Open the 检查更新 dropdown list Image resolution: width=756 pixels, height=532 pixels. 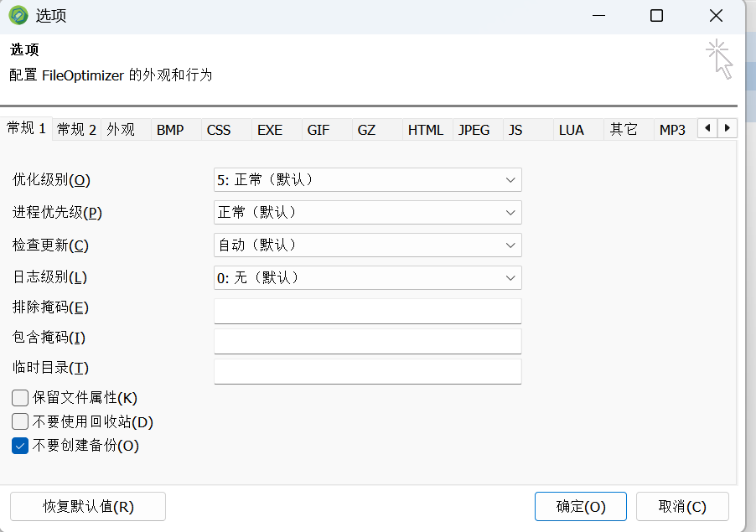[x=367, y=245]
